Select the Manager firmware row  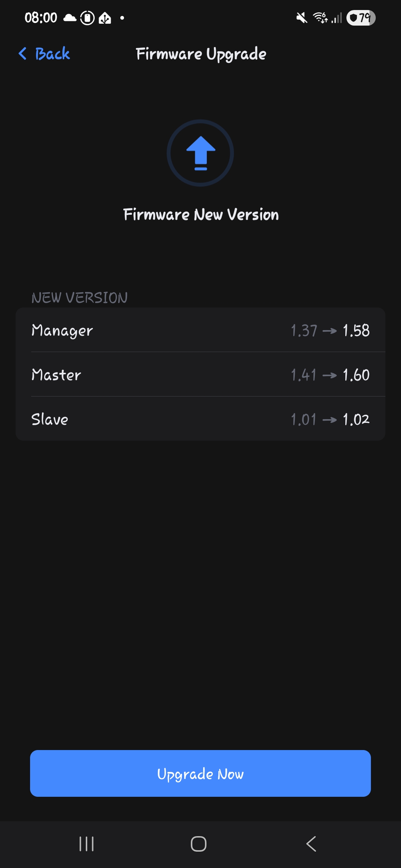point(200,330)
